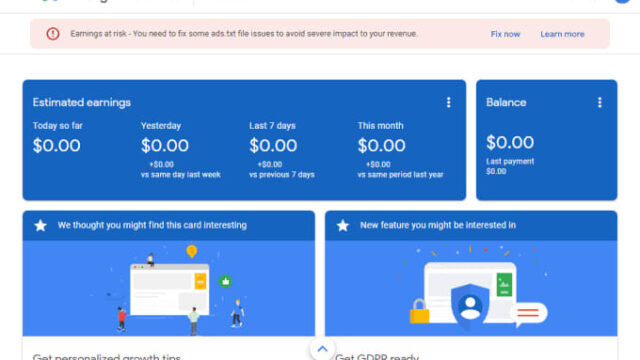The image size is (640, 360).
Task: Click 'vs same period last year' text
Action: point(400,175)
